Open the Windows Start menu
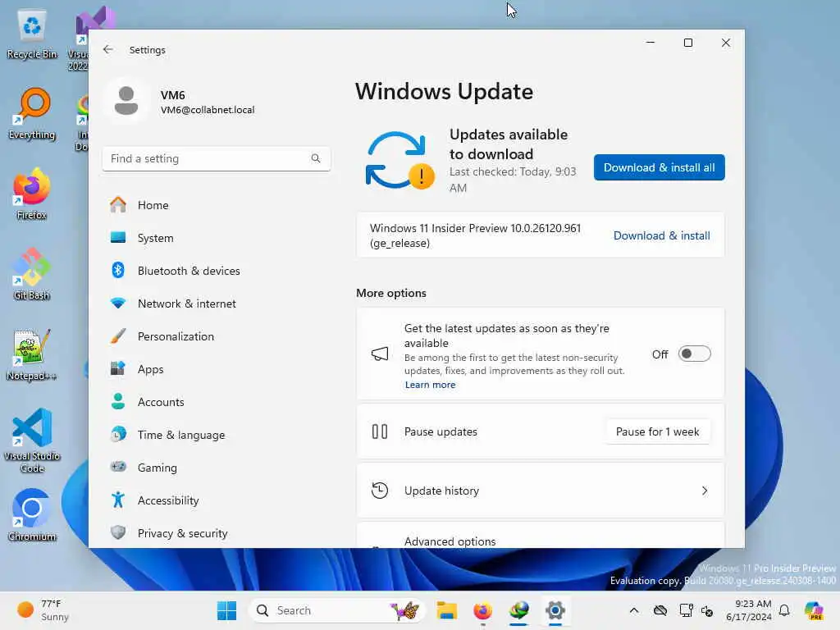840x630 pixels. click(226, 610)
